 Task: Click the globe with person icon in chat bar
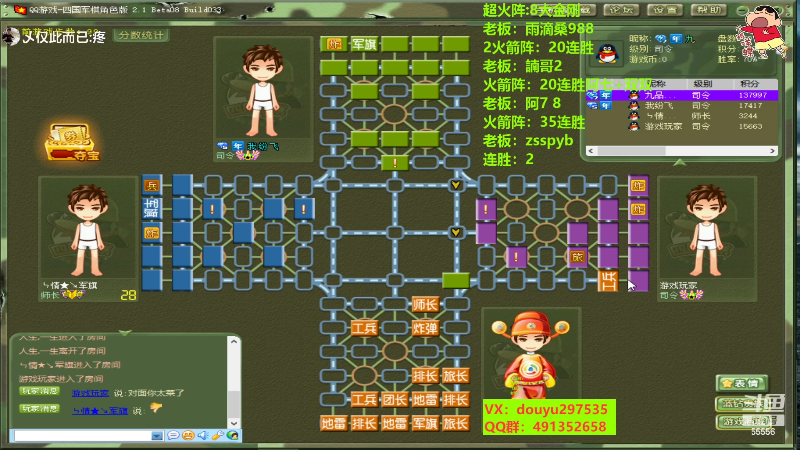(x=233, y=435)
